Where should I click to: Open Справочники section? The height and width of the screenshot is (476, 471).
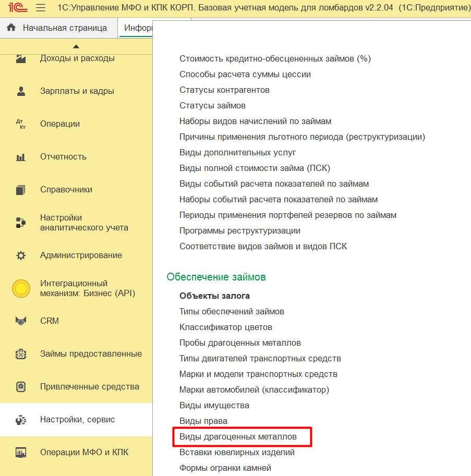(x=66, y=189)
